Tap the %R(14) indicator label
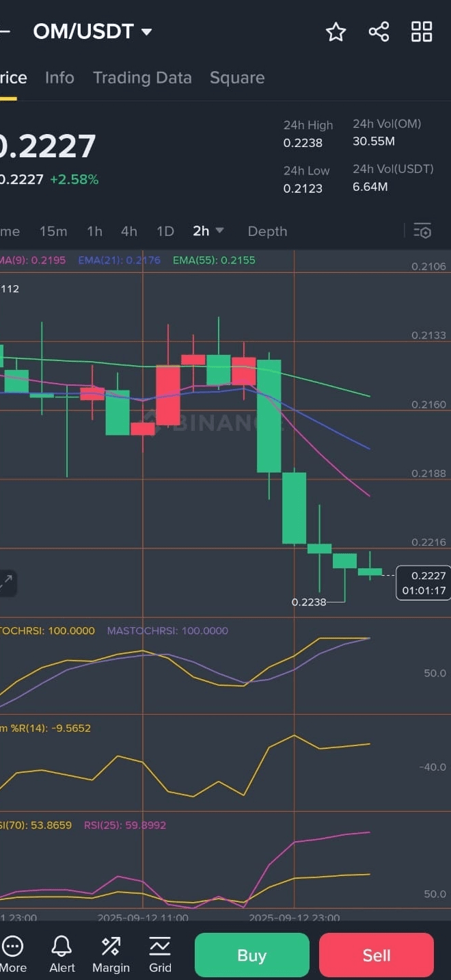Image resolution: width=451 pixels, height=980 pixels. click(45, 728)
